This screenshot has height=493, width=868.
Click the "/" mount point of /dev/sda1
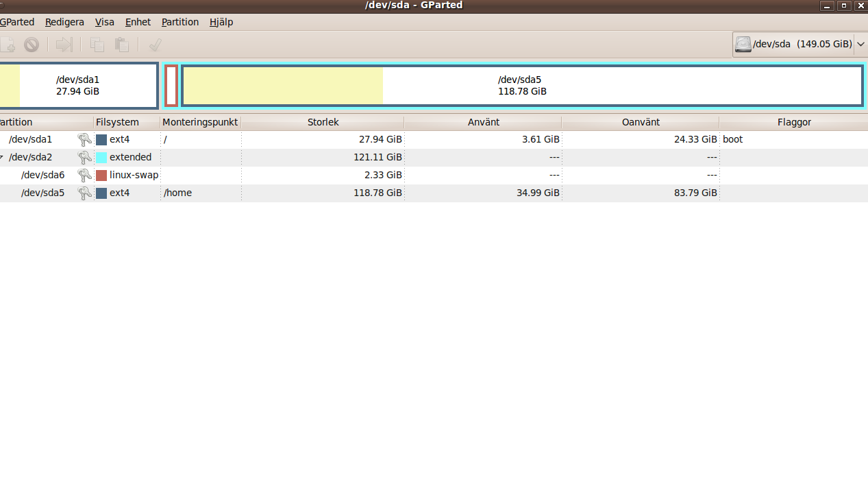point(165,139)
